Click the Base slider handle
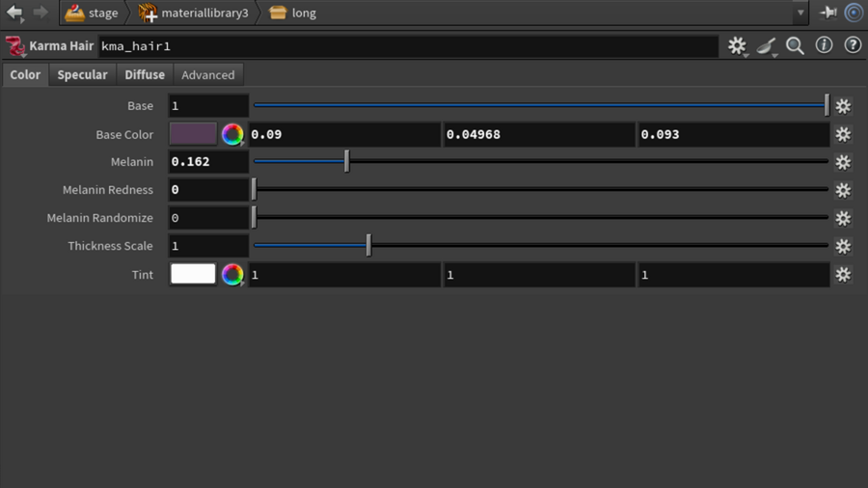This screenshot has width=868, height=488. pyautogui.click(x=827, y=105)
